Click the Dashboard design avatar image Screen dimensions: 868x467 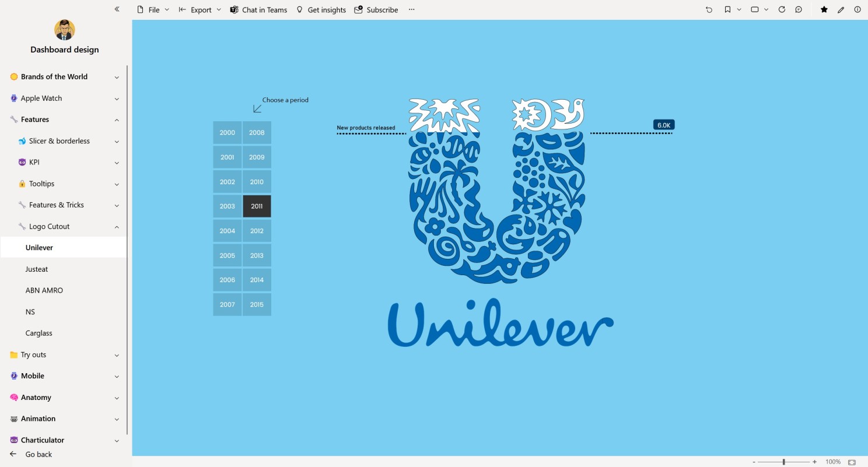(65, 30)
